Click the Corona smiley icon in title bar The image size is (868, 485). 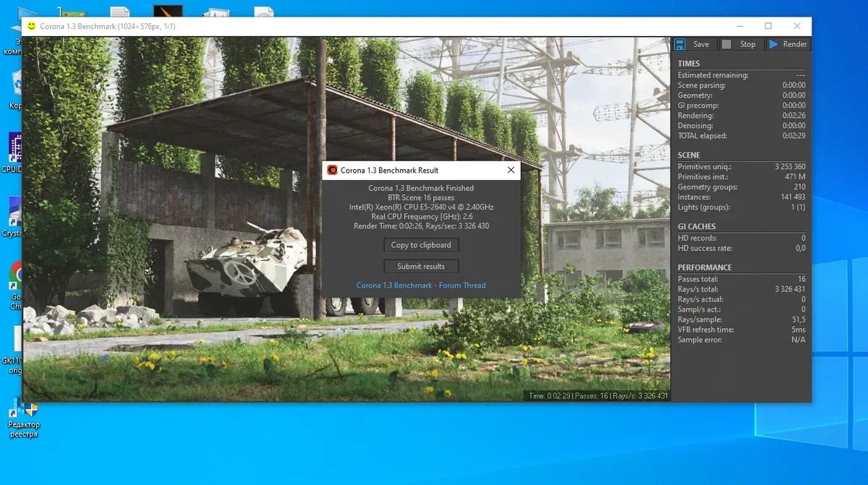pos(31,26)
